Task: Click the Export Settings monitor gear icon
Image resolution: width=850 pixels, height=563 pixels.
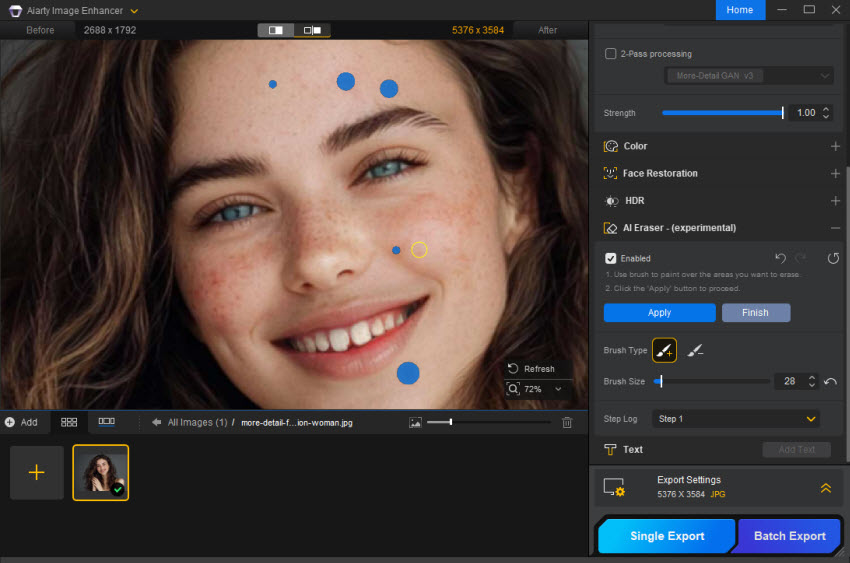Action: [614, 487]
